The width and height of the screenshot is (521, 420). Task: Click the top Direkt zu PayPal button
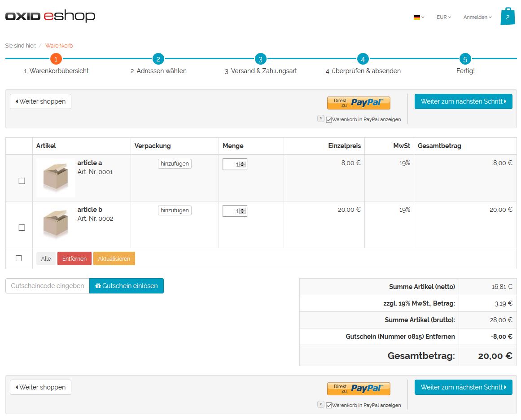click(x=359, y=103)
